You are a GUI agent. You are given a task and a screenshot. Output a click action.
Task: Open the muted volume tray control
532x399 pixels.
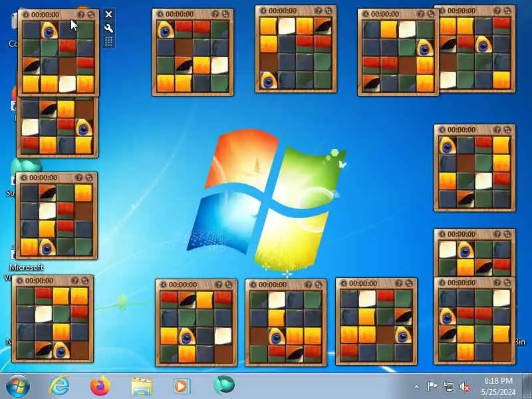click(465, 386)
